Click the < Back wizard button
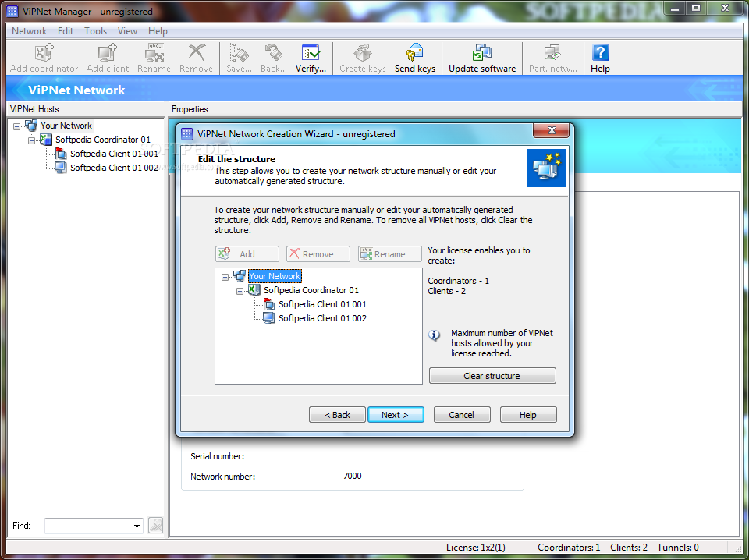Image resolution: width=749 pixels, height=560 pixels. tap(337, 415)
